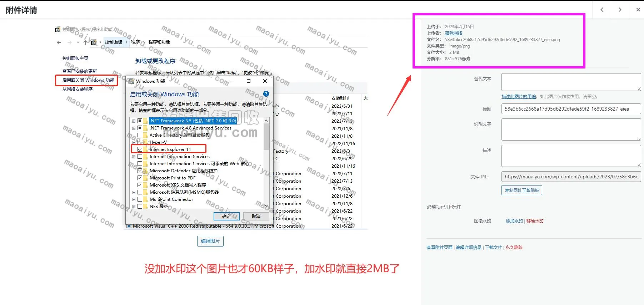Click the minimize icon of Windows 功能 dialog
Viewport: 644px width, 305px height.
tap(233, 81)
